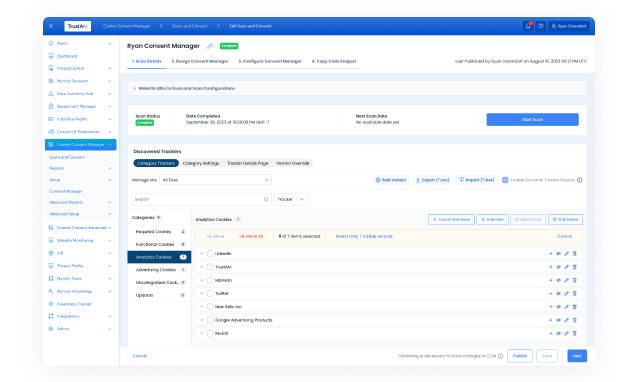Open the Ryan Ostendorf user menu
Screen dimensions: 639x382
[568, 26]
